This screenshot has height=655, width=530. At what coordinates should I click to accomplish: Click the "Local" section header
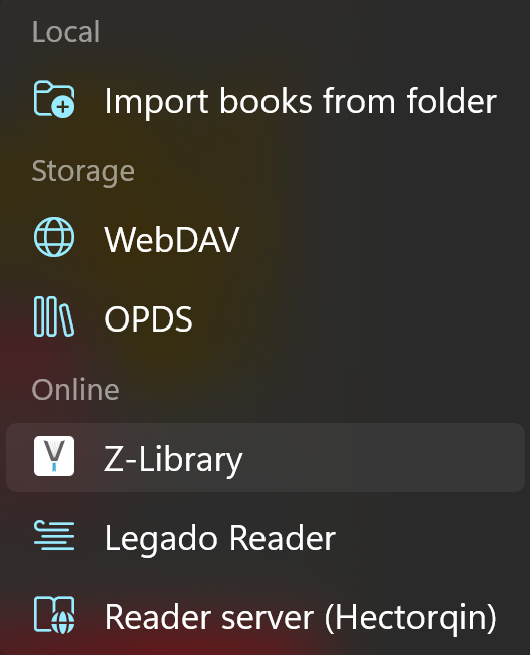pos(66,32)
